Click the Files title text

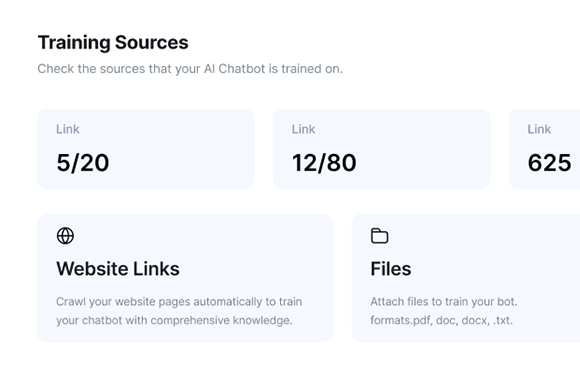(391, 269)
